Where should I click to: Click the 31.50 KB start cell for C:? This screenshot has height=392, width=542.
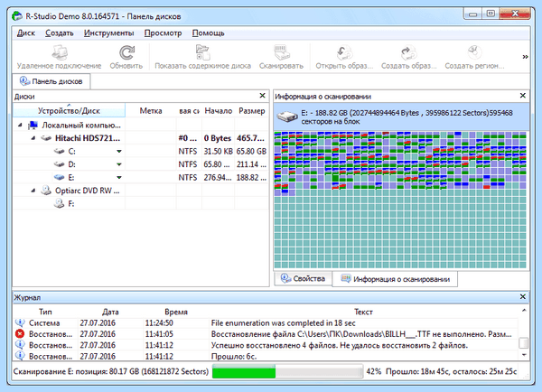point(218,151)
